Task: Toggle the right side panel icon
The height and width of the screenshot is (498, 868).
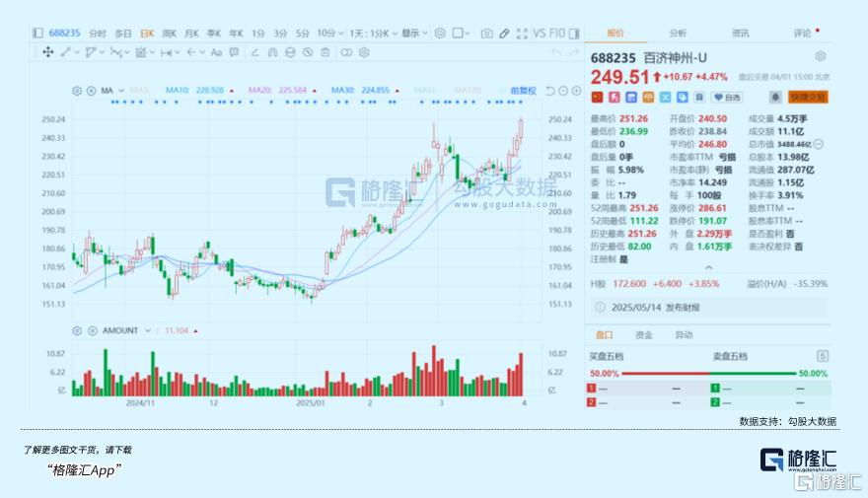Action: pyautogui.click(x=574, y=34)
